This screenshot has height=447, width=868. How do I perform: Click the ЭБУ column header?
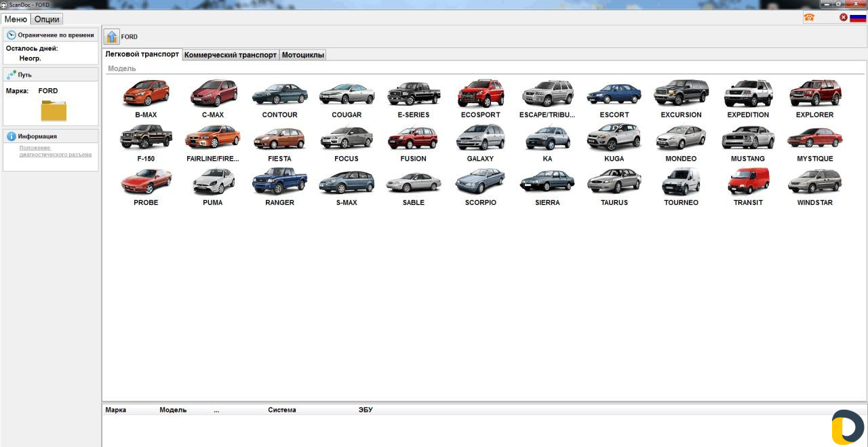point(366,410)
